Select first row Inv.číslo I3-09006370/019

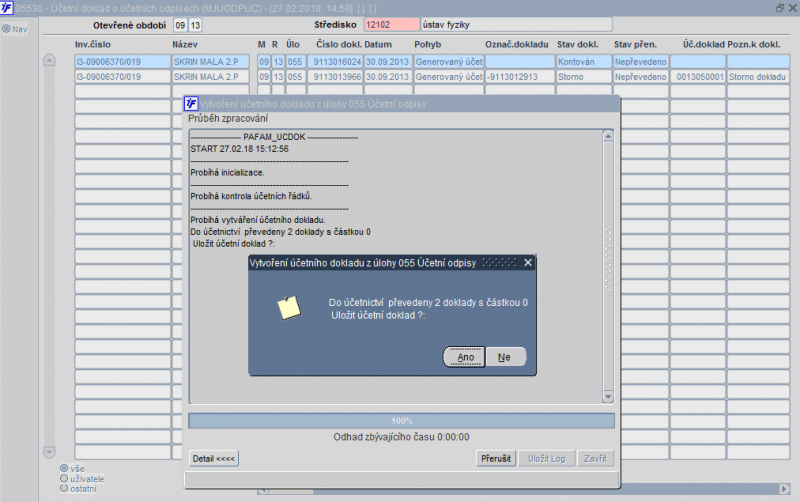tap(122, 62)
